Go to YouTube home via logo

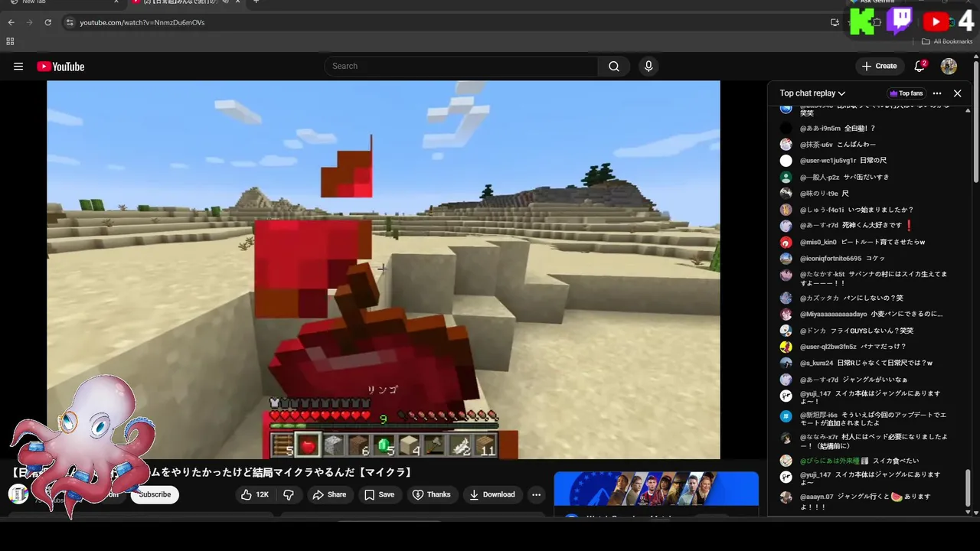coord(60,67)
